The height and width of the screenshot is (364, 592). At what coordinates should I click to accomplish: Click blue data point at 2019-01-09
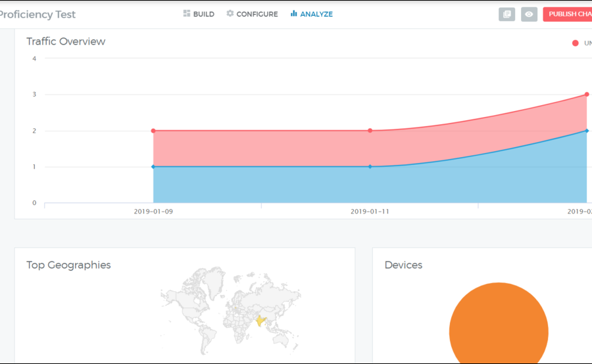[x=153, y=167]
